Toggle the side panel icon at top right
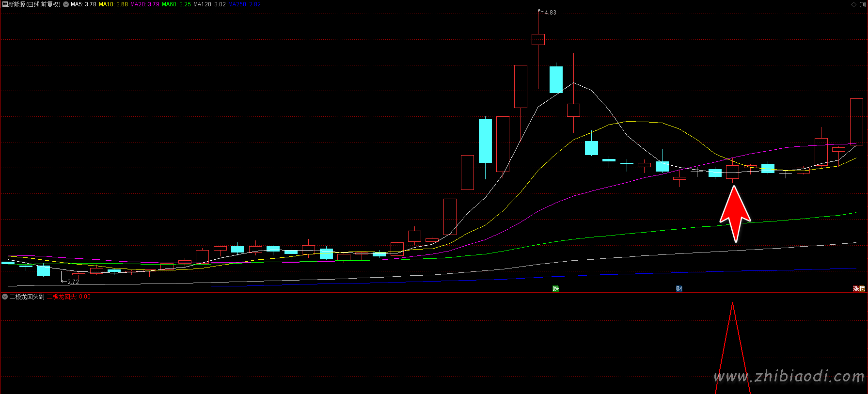 click(863, 4)
